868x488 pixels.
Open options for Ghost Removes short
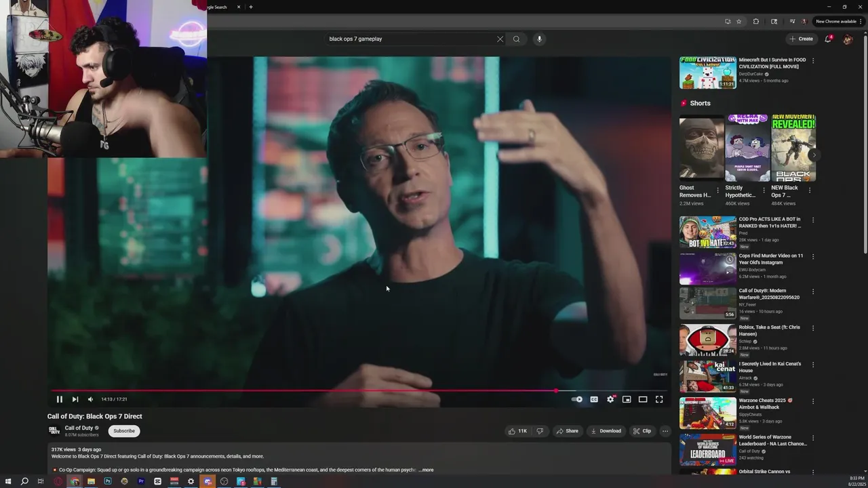(717, 190)
